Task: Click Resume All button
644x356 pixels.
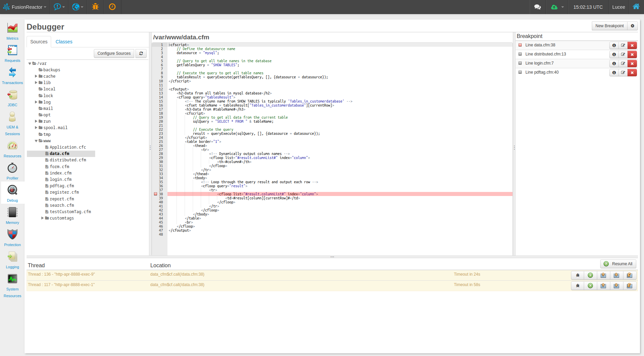Action: tap(618, 264)
